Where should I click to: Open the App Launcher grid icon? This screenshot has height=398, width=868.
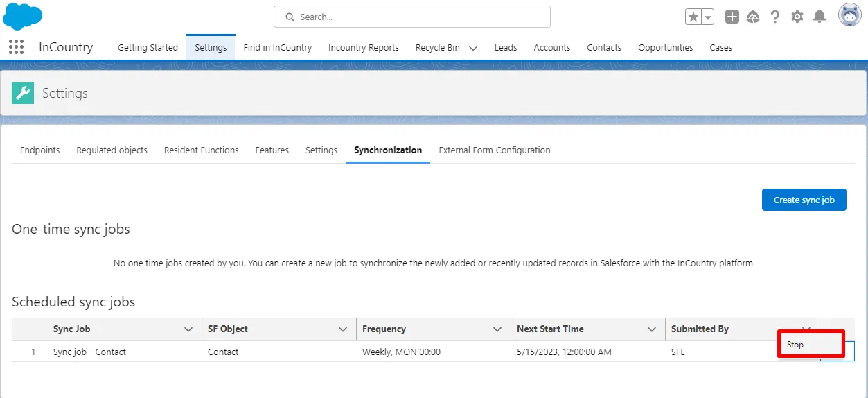pos(16,47)
